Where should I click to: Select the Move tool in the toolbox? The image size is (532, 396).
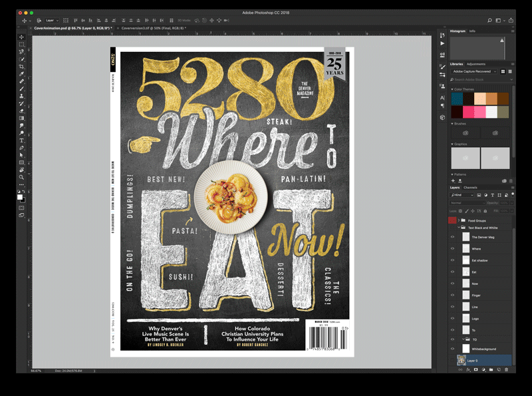point(21,37)
